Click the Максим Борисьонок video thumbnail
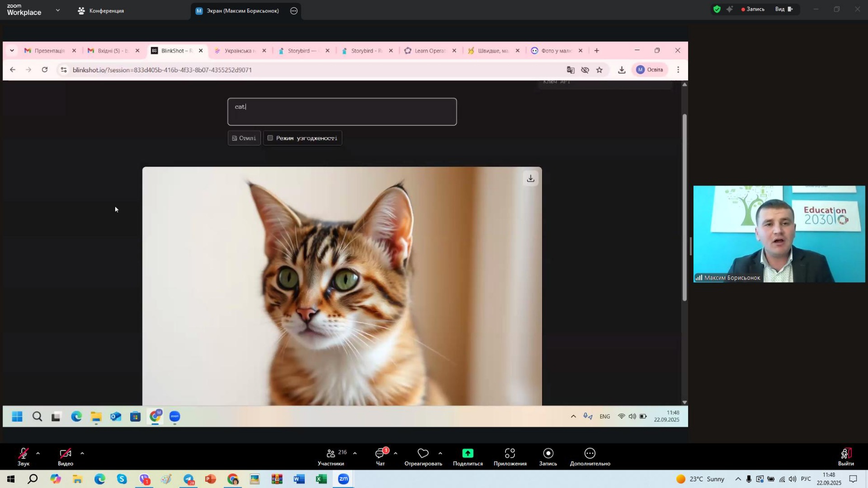Image resolution: width=868 pixels, height=488 pixels. tap(779, 234)
